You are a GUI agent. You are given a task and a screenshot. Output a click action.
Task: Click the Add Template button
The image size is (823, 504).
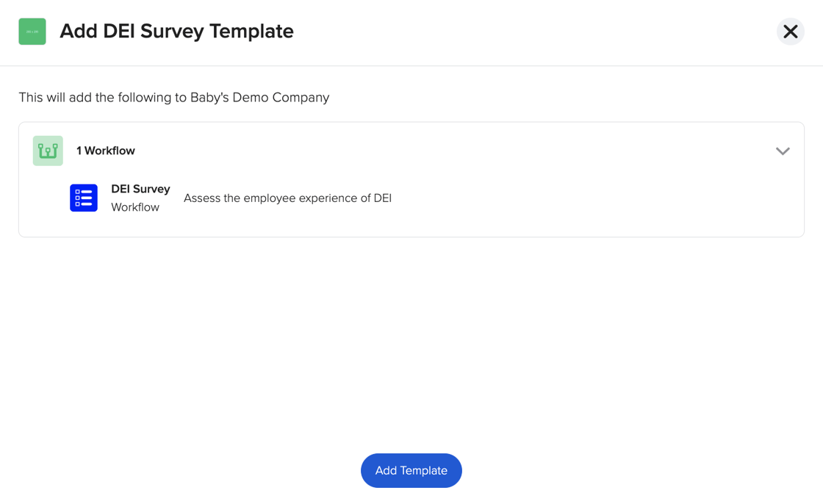411,470
